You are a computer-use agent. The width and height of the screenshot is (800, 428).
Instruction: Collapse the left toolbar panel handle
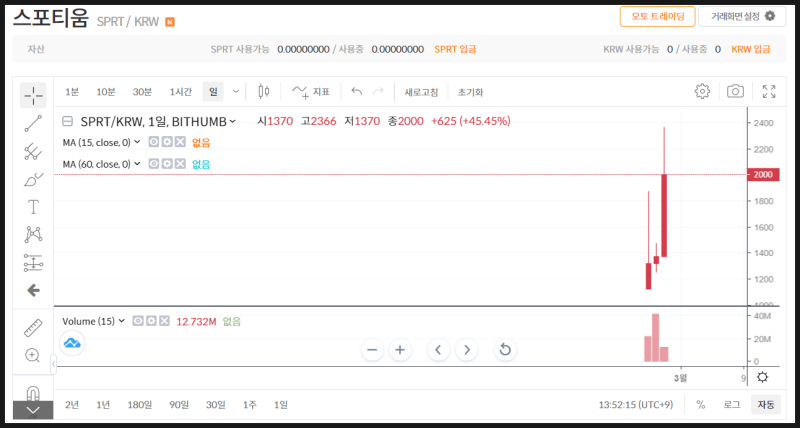point(54,364)
